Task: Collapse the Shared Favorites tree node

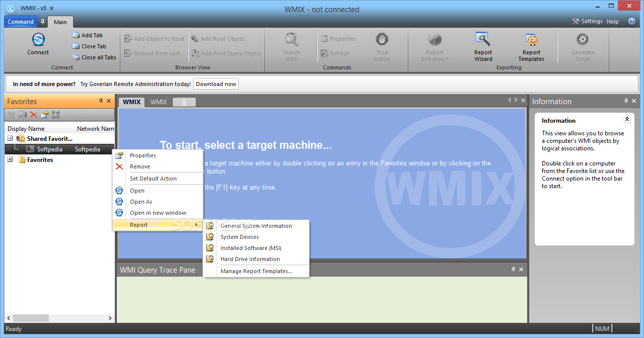Action: pyautogui.click(x=10, y=138)
